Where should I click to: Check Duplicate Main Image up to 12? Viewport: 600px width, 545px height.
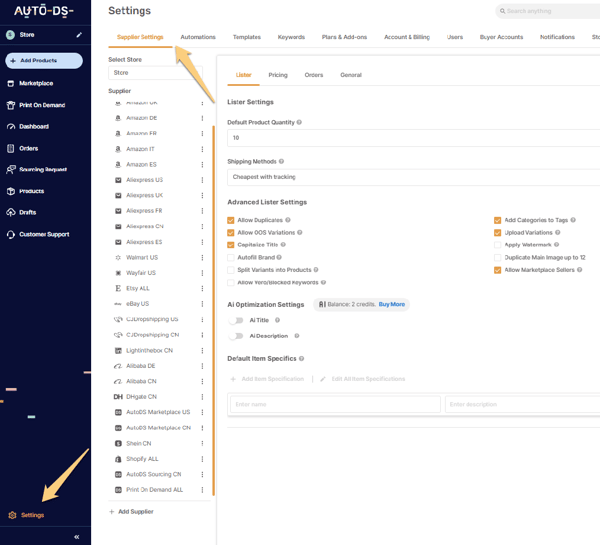click(497, 258)
